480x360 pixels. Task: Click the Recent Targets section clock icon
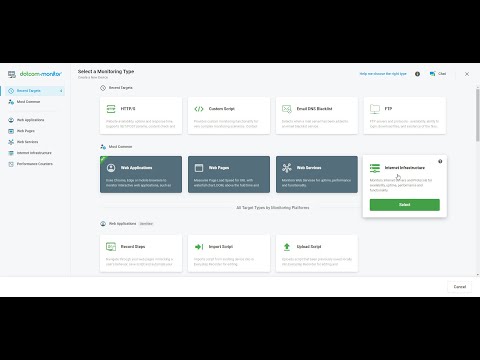point(103,88)
